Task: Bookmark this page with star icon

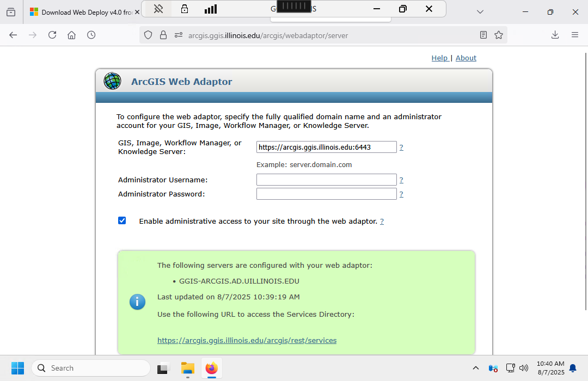Action: pyautogui.click(x=499, y=35)
